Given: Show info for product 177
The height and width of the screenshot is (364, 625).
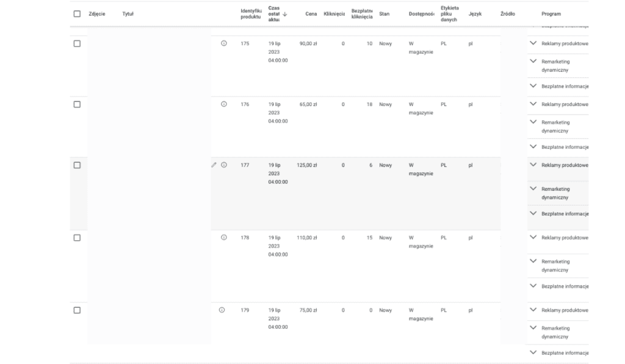Looking at the screenshot, I should (x=224, y=165).
